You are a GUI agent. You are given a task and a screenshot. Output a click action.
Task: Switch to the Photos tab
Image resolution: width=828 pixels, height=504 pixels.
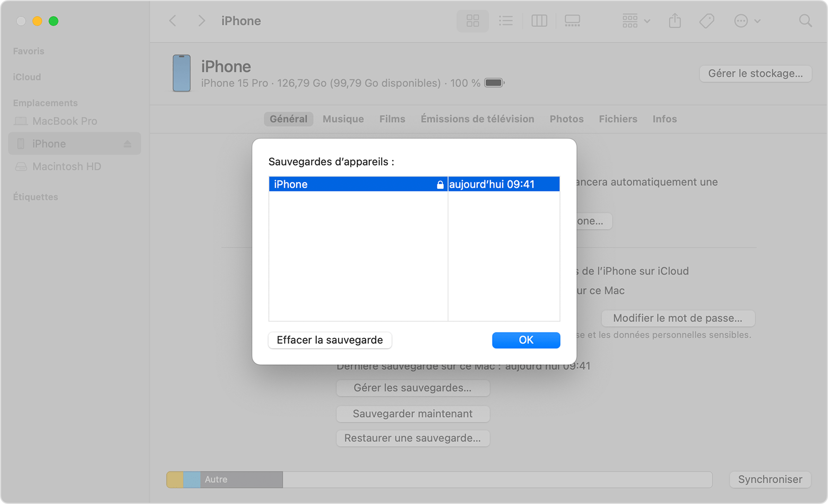[566, 119]
